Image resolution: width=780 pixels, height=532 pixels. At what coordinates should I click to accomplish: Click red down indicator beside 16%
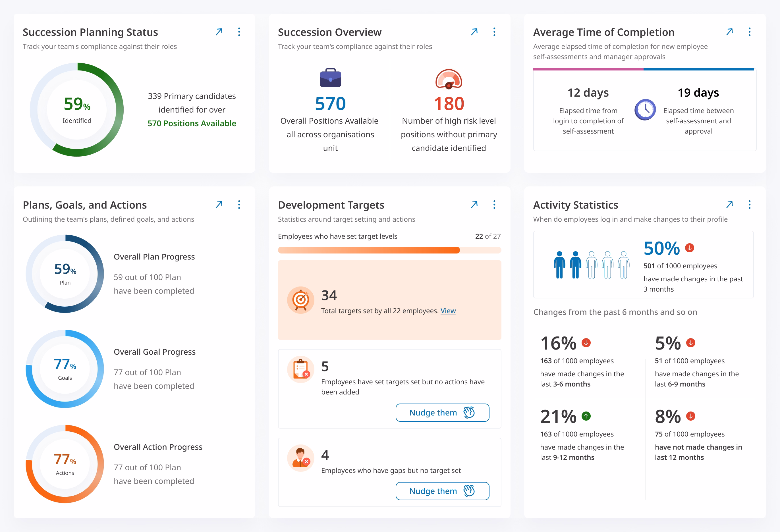click(x=586, y=343)
